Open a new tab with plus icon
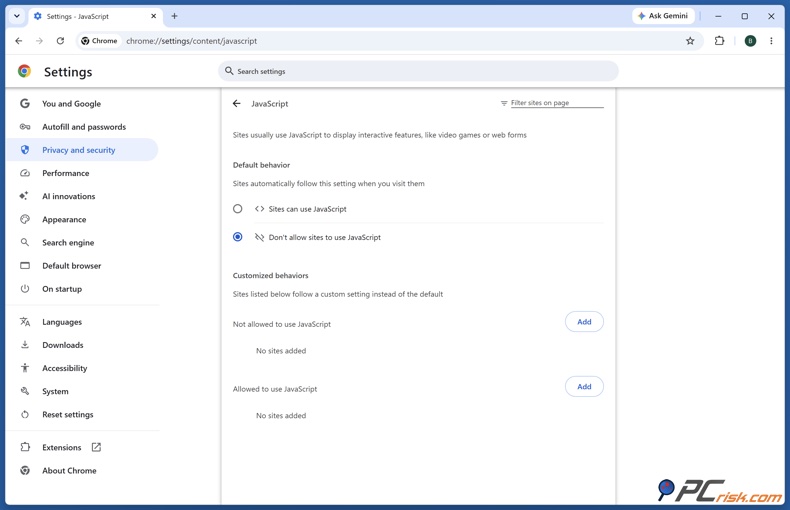 tap(174, 16)
